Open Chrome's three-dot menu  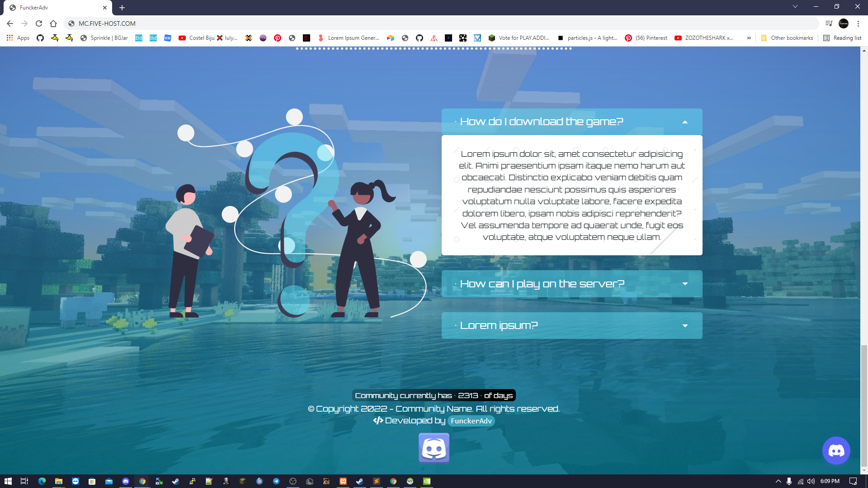point(859,23)
